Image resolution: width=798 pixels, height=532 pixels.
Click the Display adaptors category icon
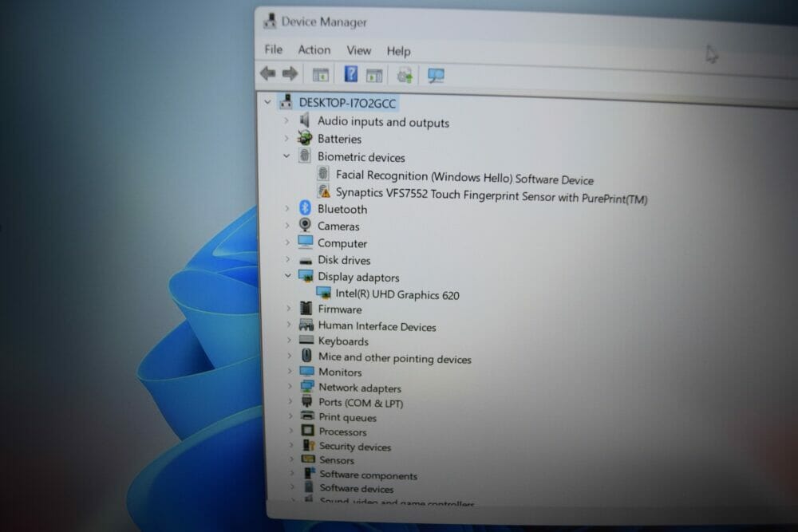(306, 276)
